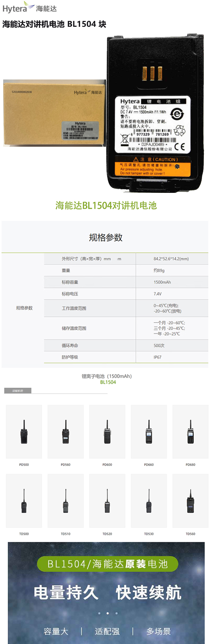Open the TD560 radio thumbnail

coord(190,501)
